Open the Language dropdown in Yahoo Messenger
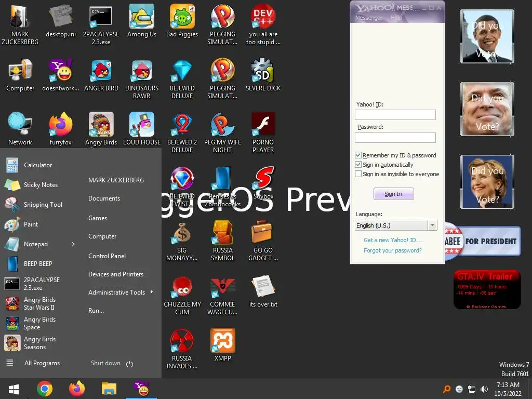The image size is (532, 399). click(432, 225)
